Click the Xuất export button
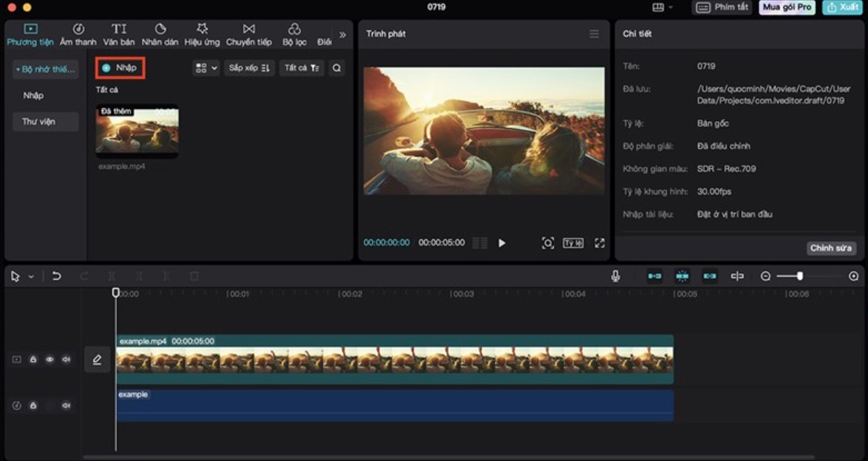This screenshot has height=461, width=868. tap(842, 7)
